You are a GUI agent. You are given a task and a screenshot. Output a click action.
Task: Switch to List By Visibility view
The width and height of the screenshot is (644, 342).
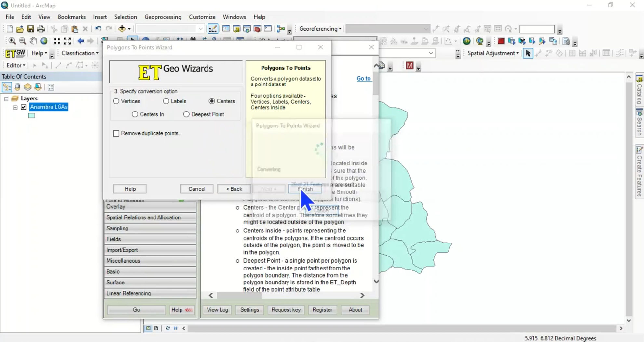click(28, 87)
